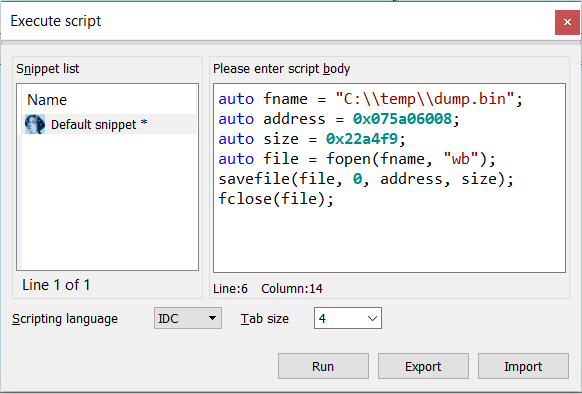Click the 'Tab size' label
The width and height of the screenshot is (582, 394).
265,319
